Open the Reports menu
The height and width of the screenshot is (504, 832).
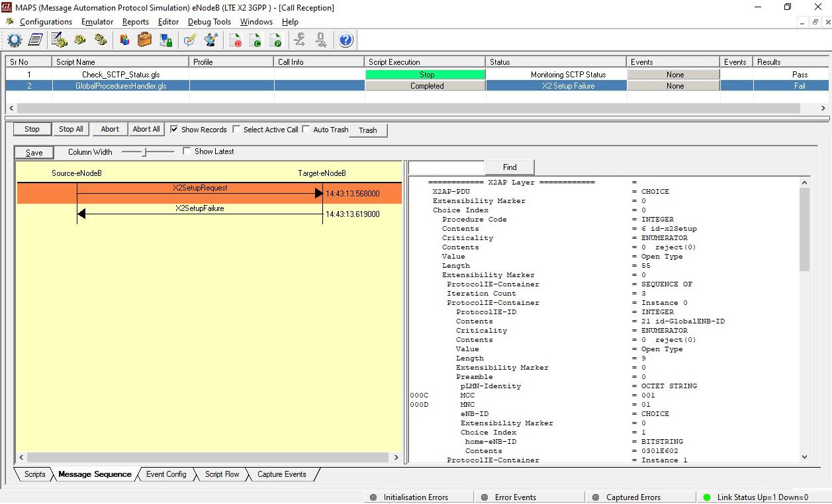coord(136,22)
